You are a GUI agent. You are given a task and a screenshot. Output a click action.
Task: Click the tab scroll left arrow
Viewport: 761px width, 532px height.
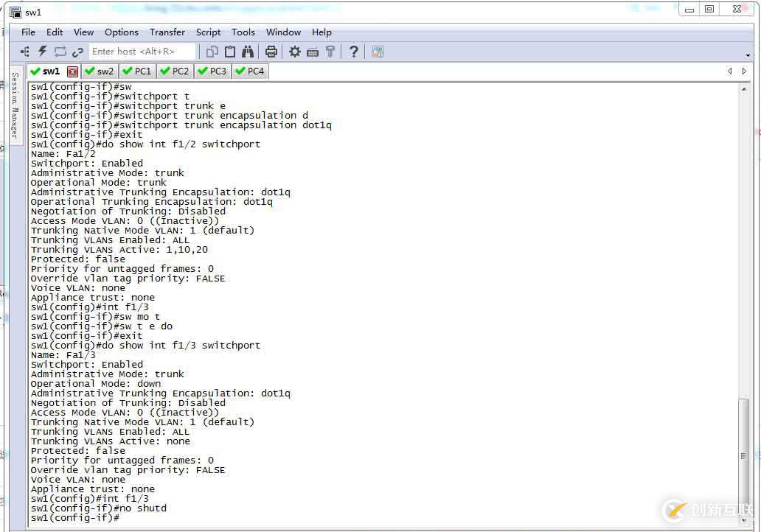729,71
